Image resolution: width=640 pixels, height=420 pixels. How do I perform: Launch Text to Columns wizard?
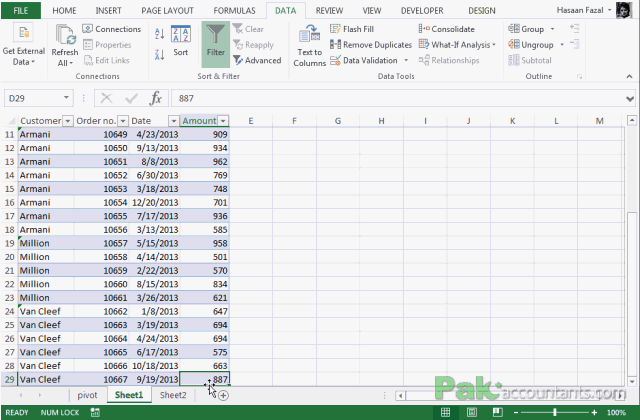(x=309, y=45)
